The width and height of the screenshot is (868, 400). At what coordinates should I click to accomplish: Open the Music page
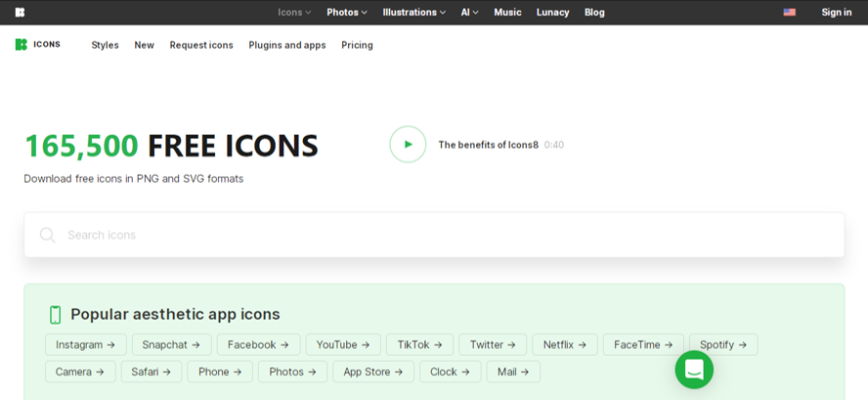click(x=507, y=12)
